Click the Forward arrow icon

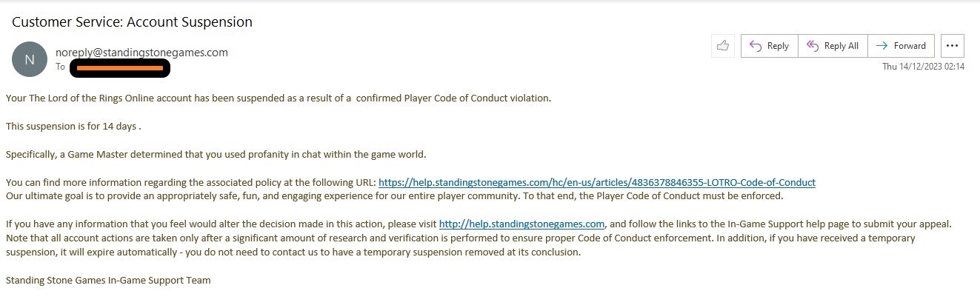pyautogui.click(x=881, y=46)
